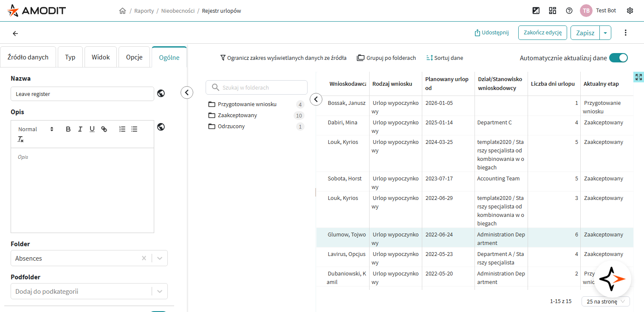
Task: Open the Zapisz split-button arrow
Action: click(605, 33)
